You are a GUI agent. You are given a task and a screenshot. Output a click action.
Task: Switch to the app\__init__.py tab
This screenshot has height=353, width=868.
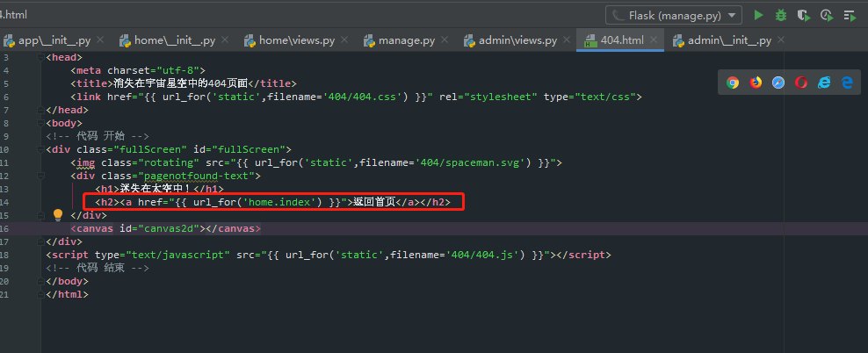click(54, 40)
